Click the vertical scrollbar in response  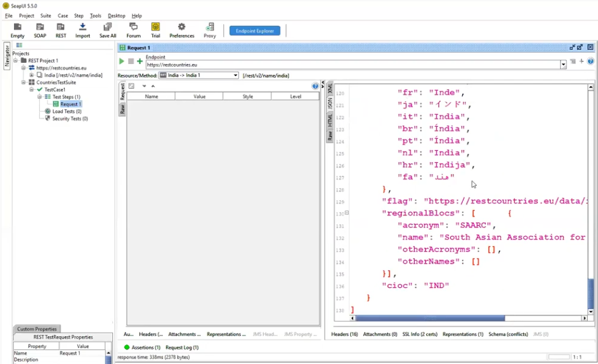591,294
